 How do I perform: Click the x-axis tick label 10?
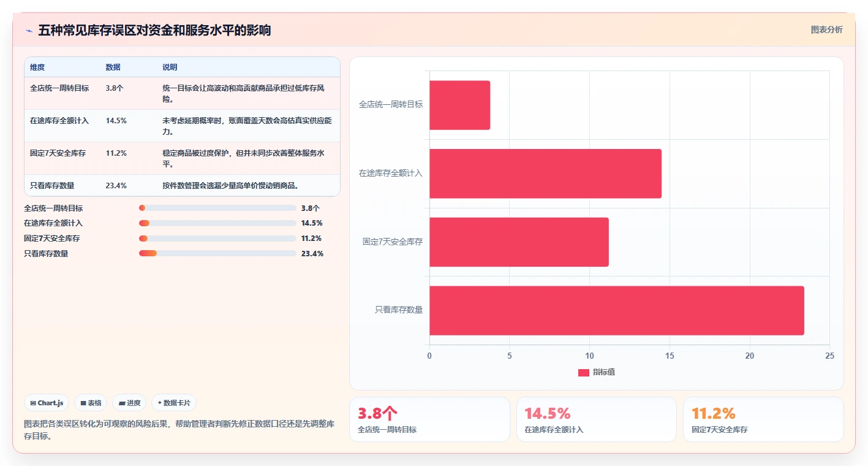tap(589, 356)
